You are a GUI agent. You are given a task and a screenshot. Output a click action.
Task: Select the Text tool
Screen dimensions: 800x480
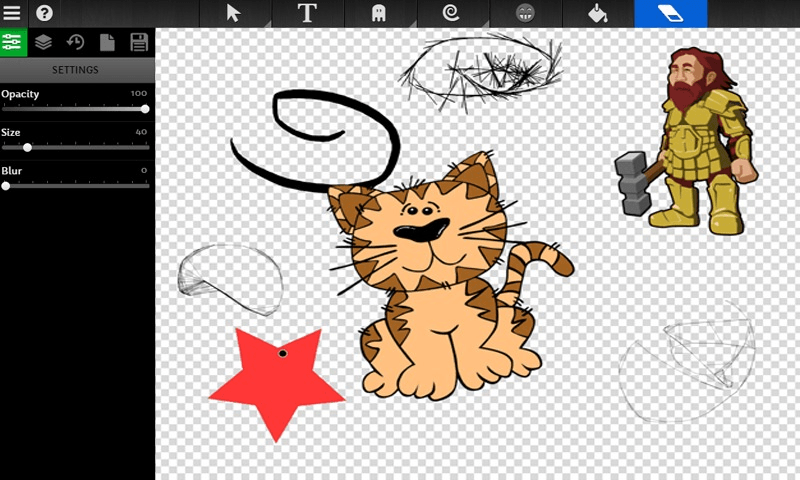click(308, 13)
